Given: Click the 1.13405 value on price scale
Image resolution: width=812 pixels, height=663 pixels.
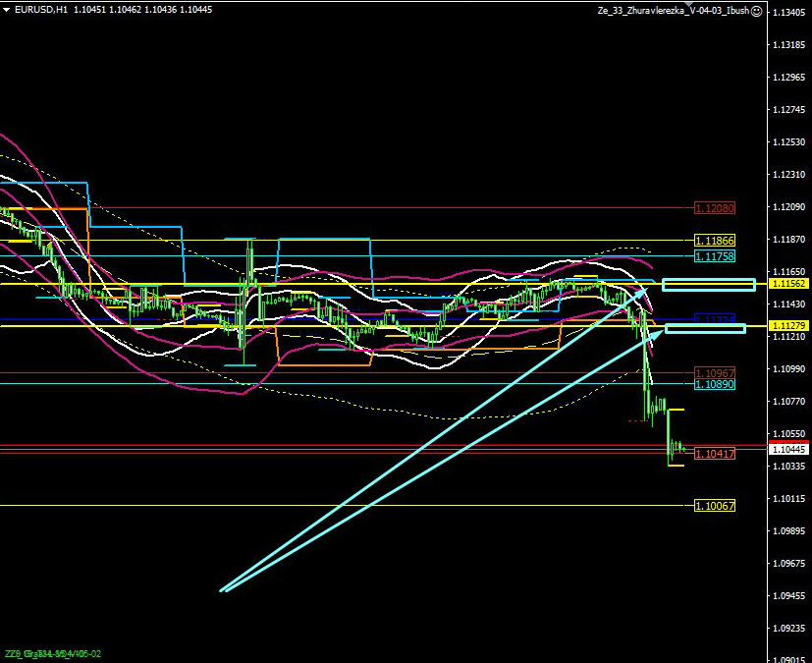Looking at the screenshot, I should tap(788, 13).
